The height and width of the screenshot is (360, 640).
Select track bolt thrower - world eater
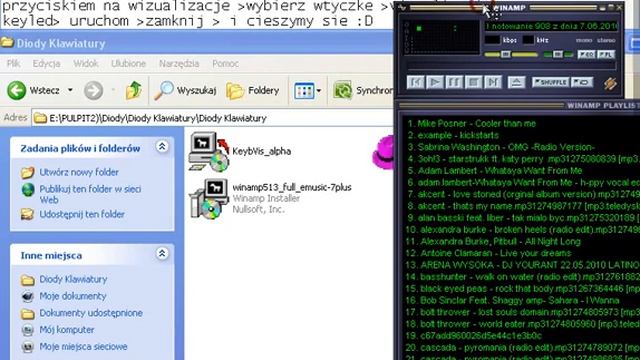[x=522, y=324]
